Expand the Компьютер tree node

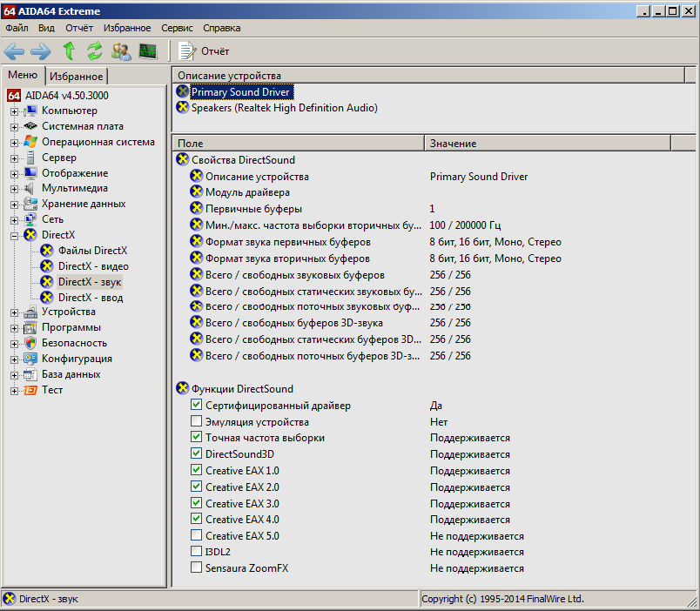point(14,111)
